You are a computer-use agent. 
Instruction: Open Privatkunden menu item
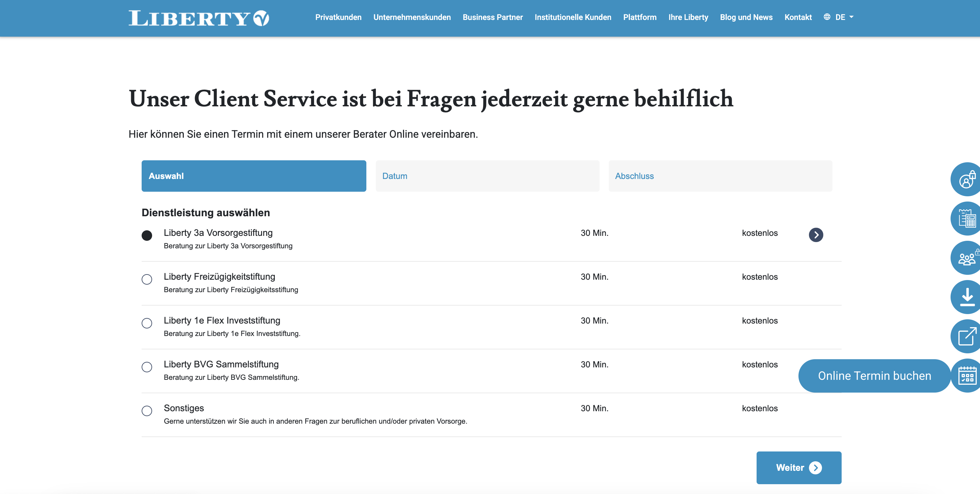[338, 17]
